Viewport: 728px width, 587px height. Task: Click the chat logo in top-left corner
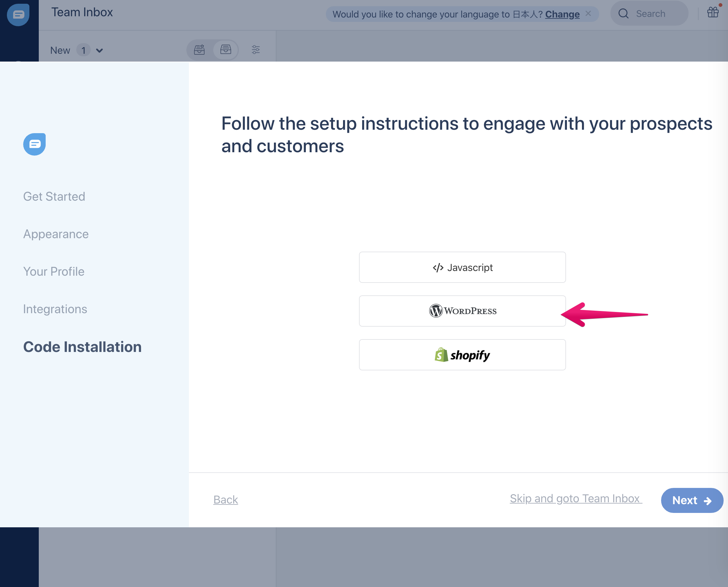pyautogui.click(x=18, y=15)
